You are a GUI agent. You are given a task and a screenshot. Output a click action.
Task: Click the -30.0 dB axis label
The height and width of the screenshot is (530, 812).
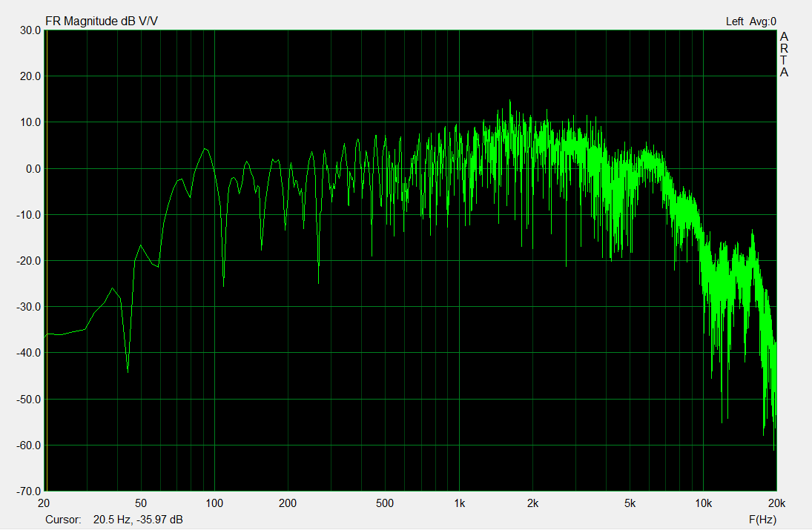pyautogui.click(x=28, y=307)
